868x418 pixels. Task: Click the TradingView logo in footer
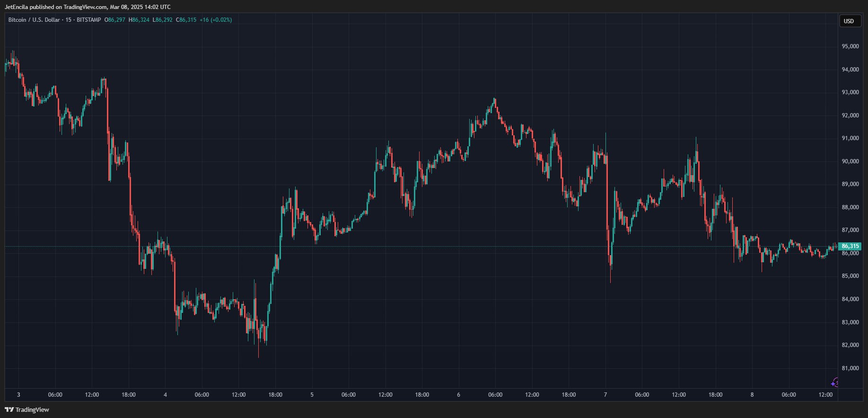[x=27, y=409]
